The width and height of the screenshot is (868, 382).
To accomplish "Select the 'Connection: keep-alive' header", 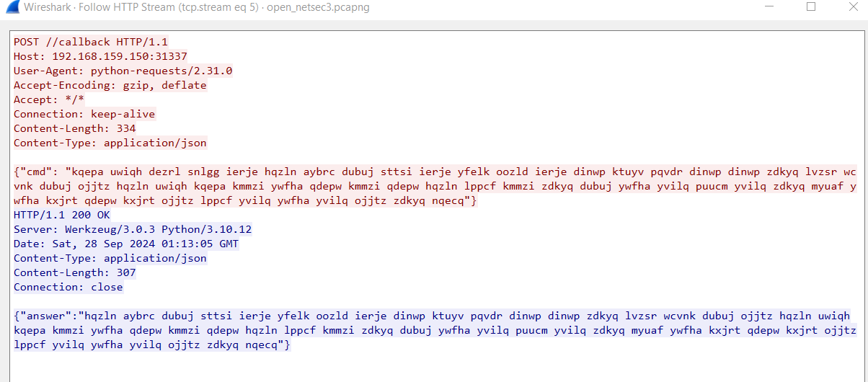I will point(84,114).
